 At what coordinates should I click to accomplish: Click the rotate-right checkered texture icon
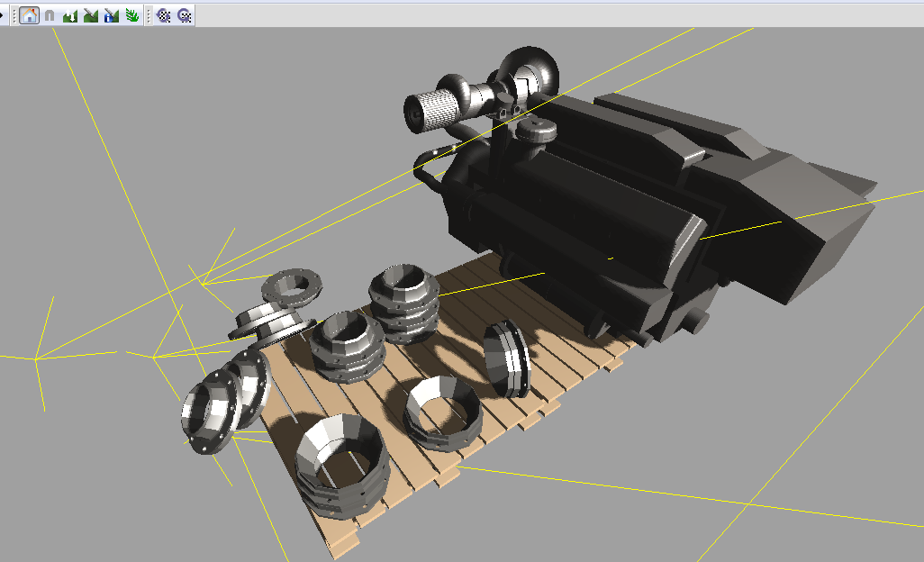(185, 16)
